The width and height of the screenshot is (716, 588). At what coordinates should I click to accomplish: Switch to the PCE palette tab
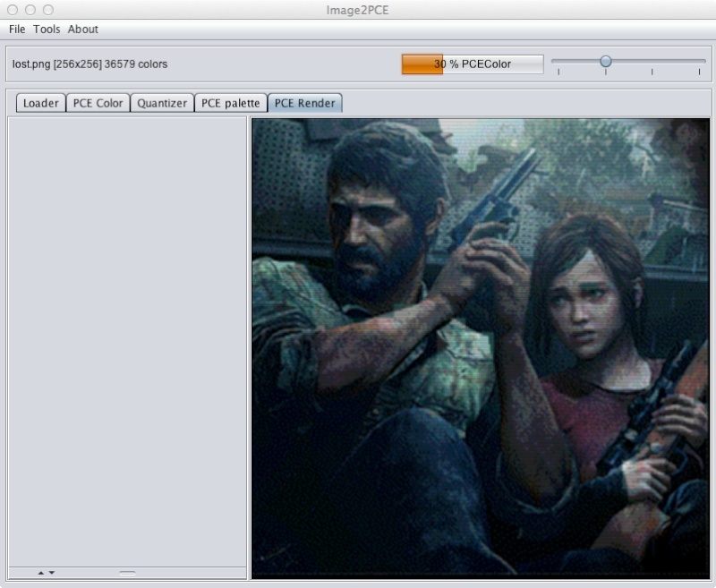[x=231, y=103]
